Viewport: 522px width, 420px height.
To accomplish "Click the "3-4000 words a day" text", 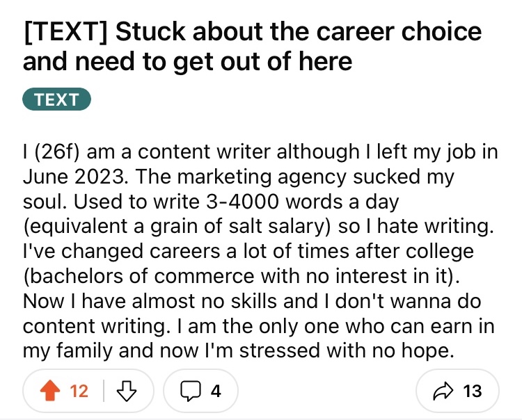I will (302, 202).
